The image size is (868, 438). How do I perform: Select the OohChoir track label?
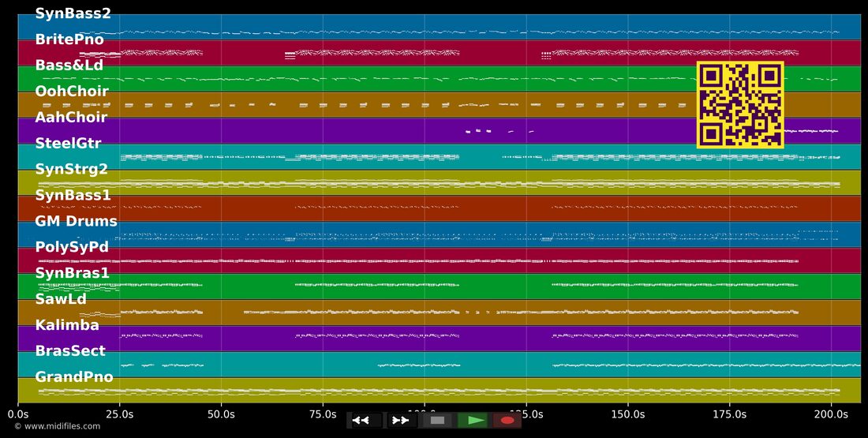[x=72, y=92]
